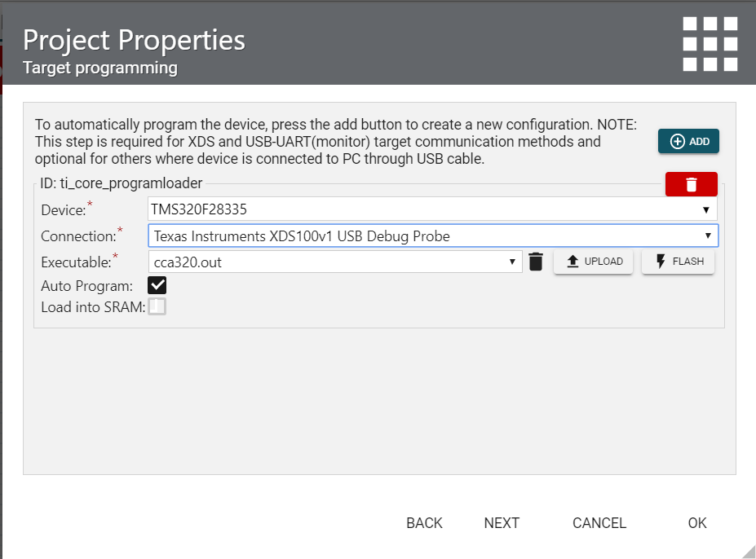Viewport: 756px width, 559px height.
Task: Click CANCEL to dismiss the dialog
Action: [x=599, y=523]
